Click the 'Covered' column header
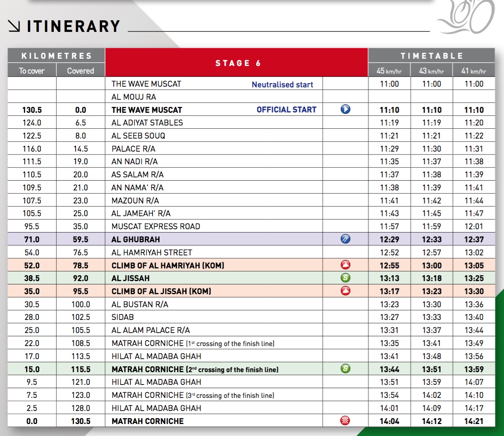This screenshot has width=504, height=436. tap(81, 71)
